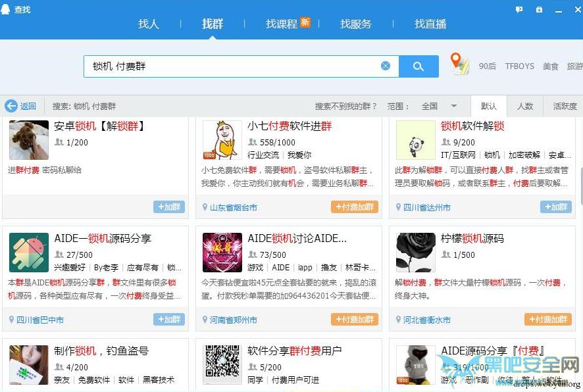The width and height of the screenshot is (583, 392).
Task: Open the 锁机软件解锁 panda avatar
Action: point(416,140)
